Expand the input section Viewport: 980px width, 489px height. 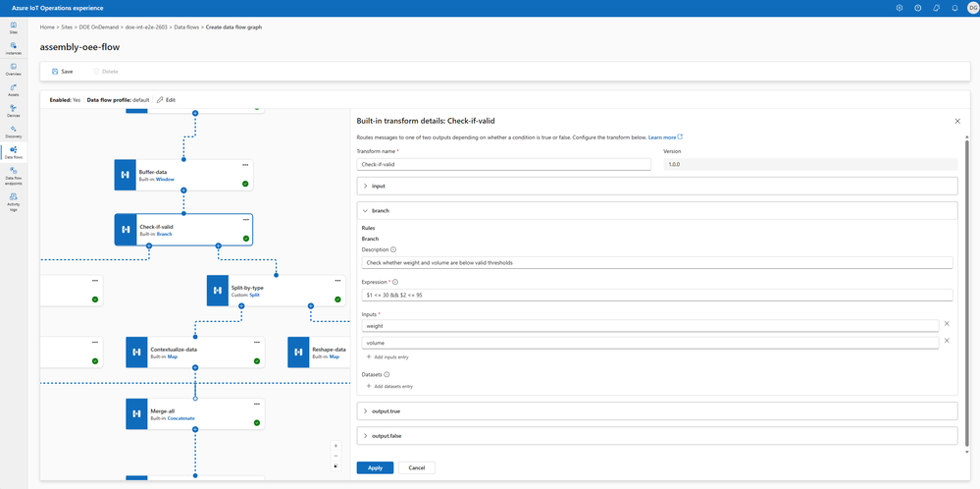click(657, 186)
